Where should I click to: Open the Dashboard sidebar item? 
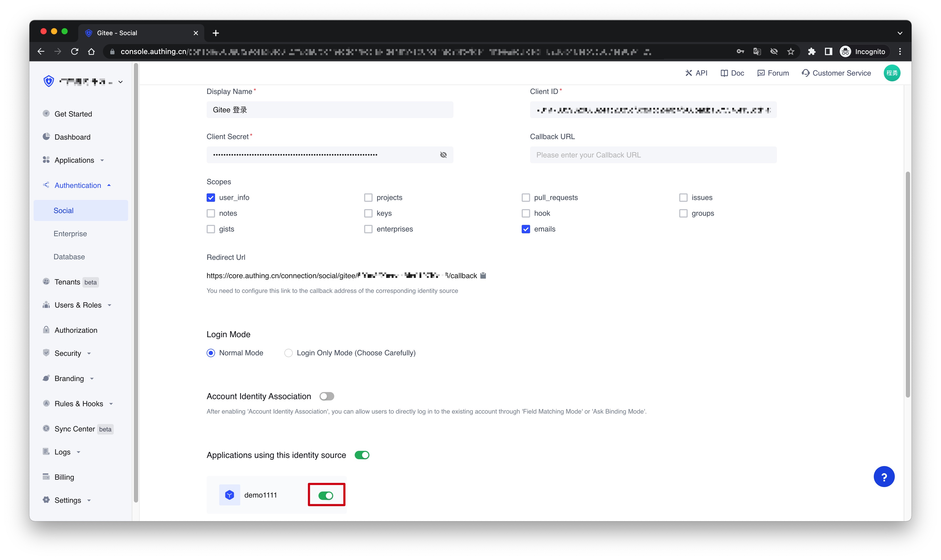coord(72,137)
